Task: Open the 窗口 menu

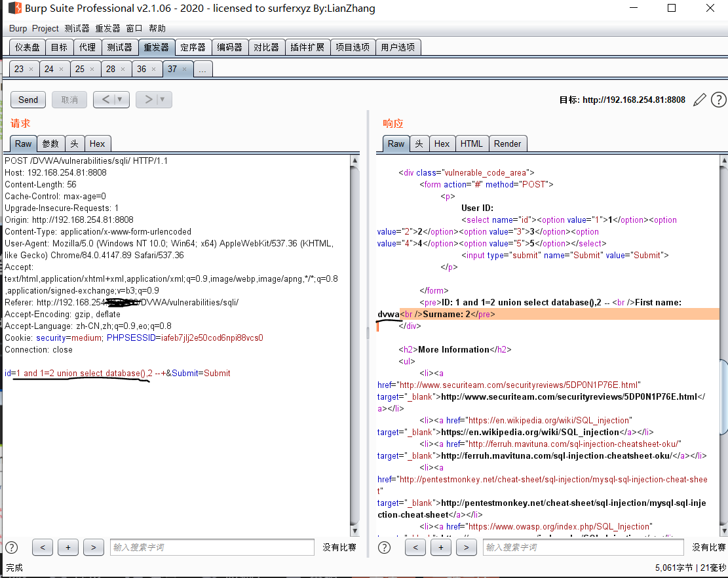Action: [x=134, y=28]
